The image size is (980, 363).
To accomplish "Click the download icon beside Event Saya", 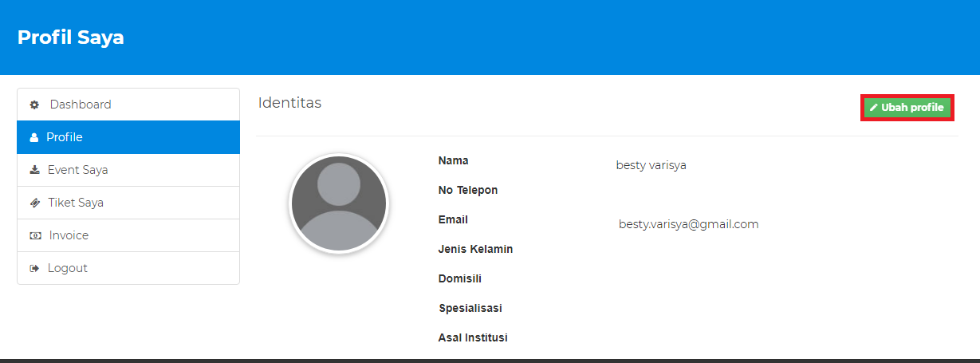I will 34,170.
